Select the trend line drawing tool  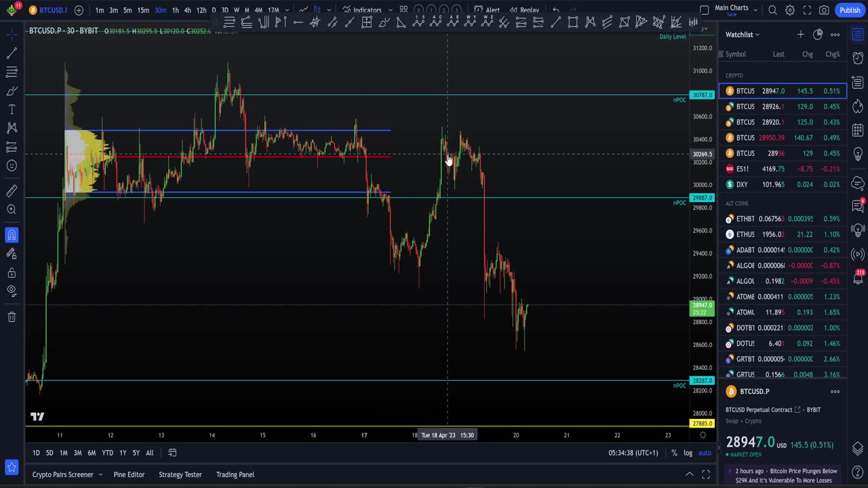pos(12,53)
